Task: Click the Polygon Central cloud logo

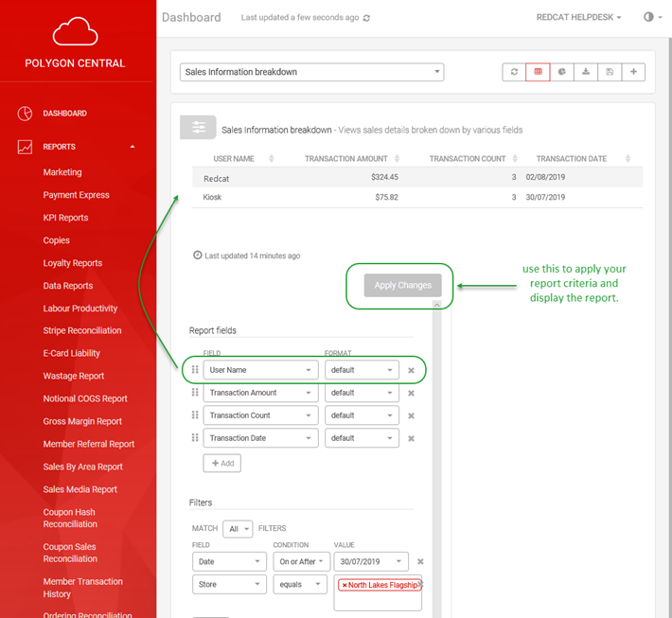Action: (x=75, y=31)
